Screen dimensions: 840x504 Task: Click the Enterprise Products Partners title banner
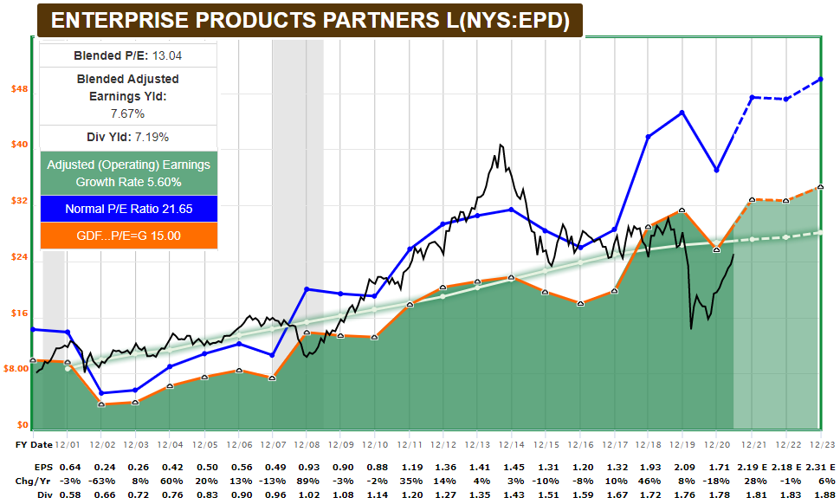[x=310, y=21]
